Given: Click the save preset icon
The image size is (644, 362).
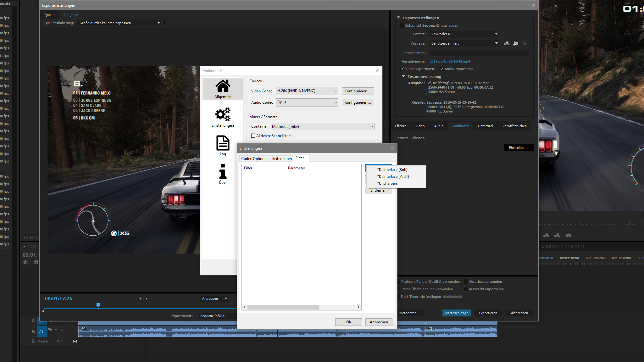Looking at the screenshot, I should point(507,43).
